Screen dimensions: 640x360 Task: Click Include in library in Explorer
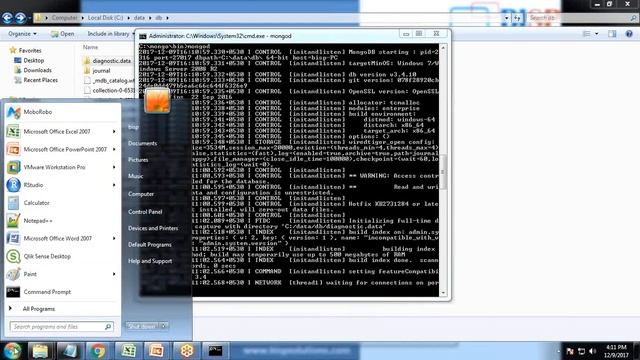111,34
